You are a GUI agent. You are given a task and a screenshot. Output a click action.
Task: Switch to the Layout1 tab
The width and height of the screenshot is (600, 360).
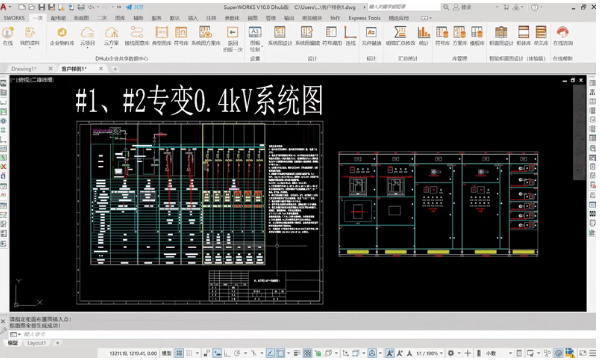click(x=36, y=343)
